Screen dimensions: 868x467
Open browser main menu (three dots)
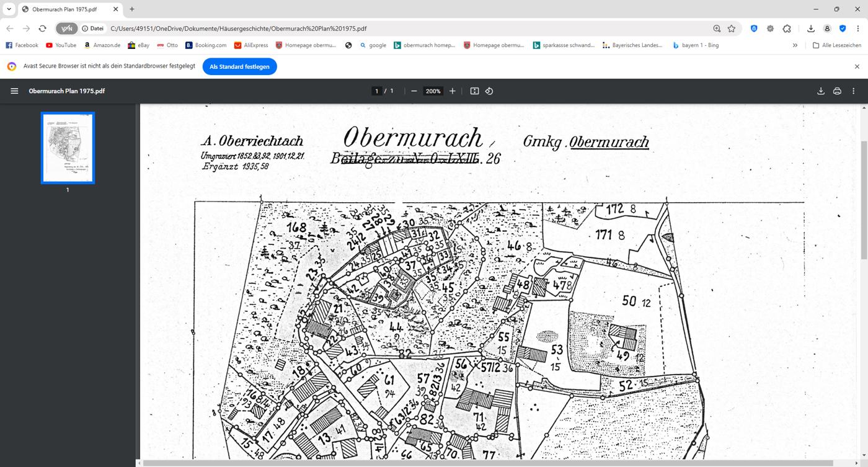click(858, 29)
